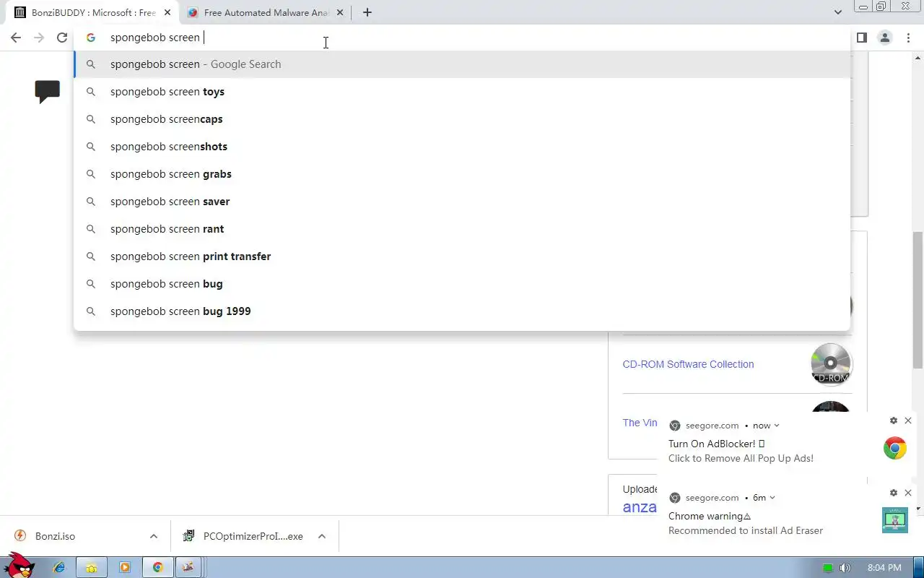Pick "spongebob screen print transfer" suggestion
This screenshot has height=578, width=924.
pyautogui.click(x=462, y=256)
